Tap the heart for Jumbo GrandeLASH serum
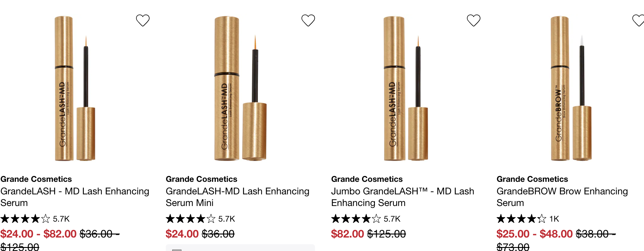The height and width of the screenshot is (251, 644). point(473,21)
